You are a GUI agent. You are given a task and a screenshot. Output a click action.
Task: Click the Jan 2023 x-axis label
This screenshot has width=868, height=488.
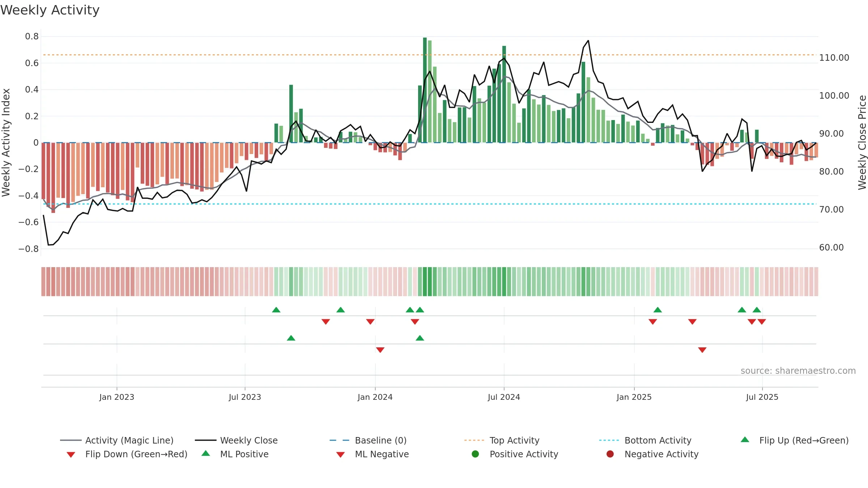point(117,397)
